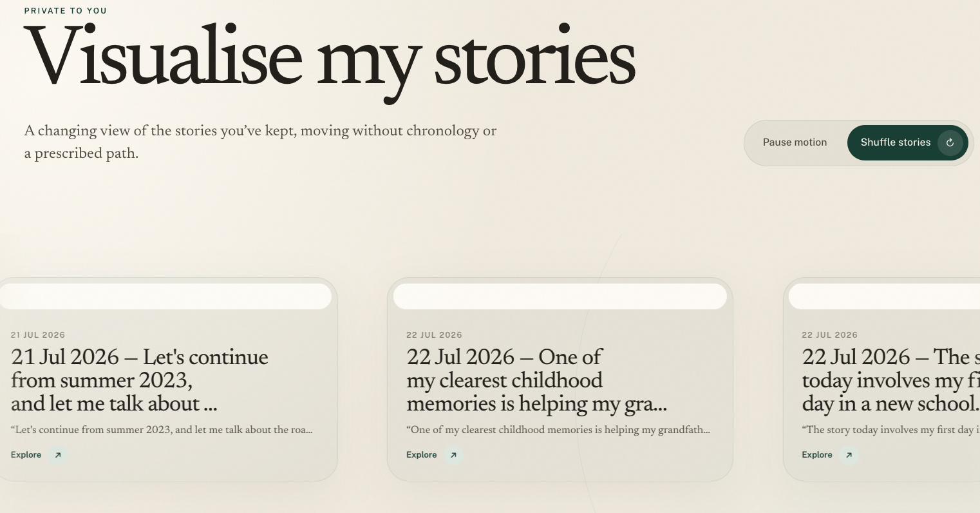The image size is (980, 513).
Task: Open the 'One of my clearest childhood' title
Action: (536, 380)
